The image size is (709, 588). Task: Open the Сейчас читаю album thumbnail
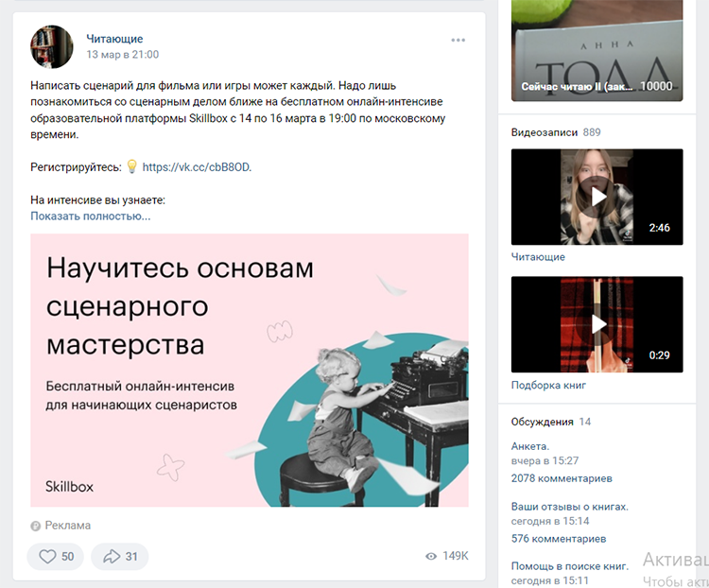coord(597,50)
